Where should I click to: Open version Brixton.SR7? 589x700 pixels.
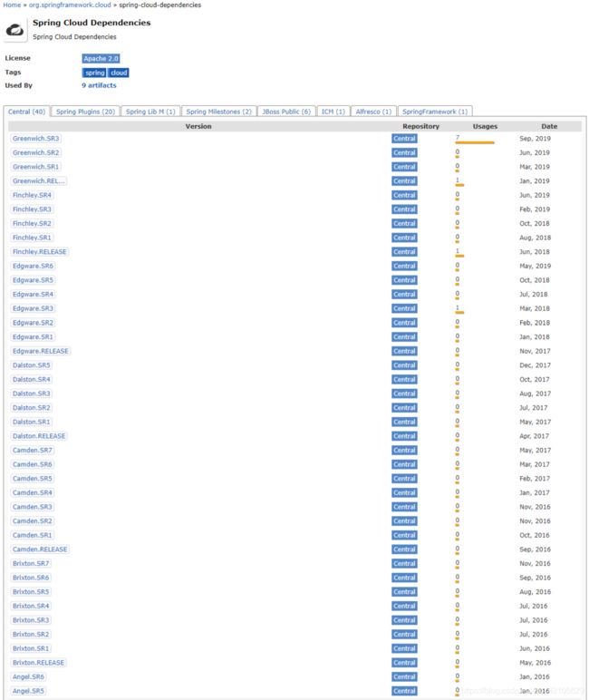[x=31, y=564]
